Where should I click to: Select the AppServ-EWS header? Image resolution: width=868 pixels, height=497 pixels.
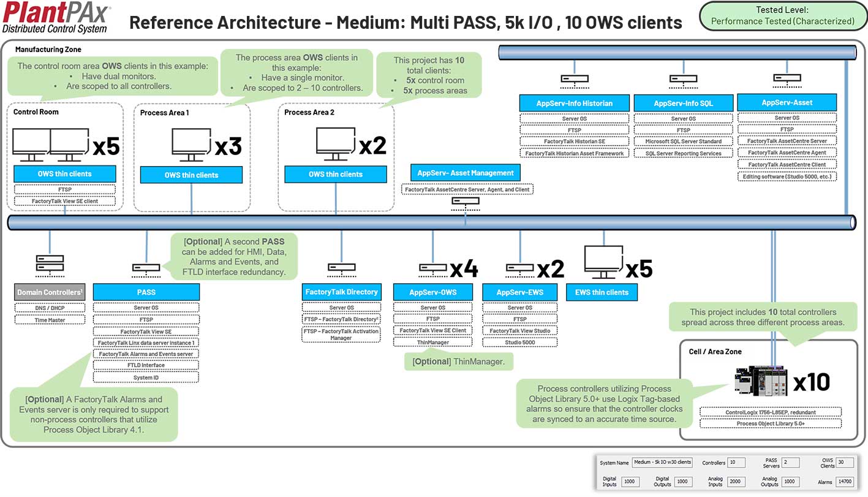click(520, 292)
